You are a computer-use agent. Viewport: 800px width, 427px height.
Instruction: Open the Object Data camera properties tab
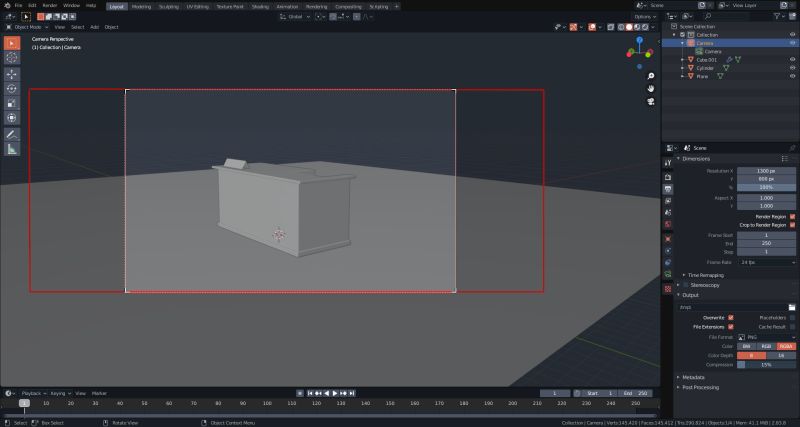668,274
